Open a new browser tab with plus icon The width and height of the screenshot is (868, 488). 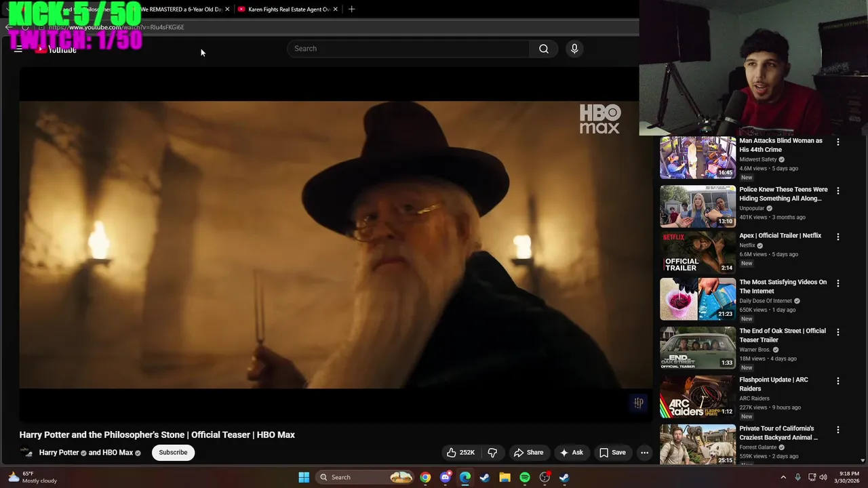[351, 9]
